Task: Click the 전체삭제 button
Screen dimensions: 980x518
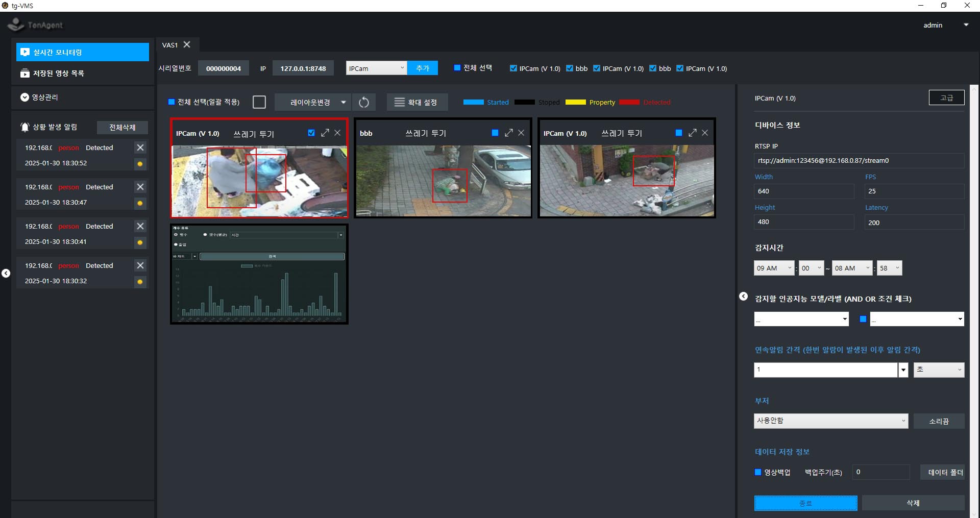Action: pos(122,128)
